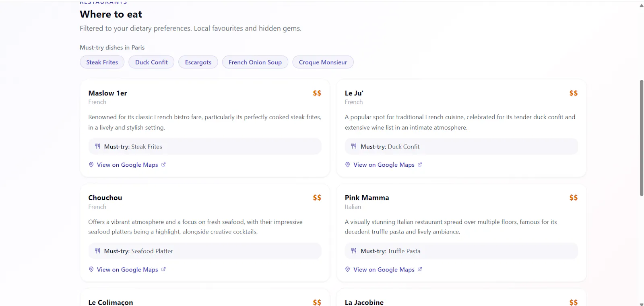Click utensils icon beside Duck Confit must-try
The image size is (644, 306).
pos(354,146)
